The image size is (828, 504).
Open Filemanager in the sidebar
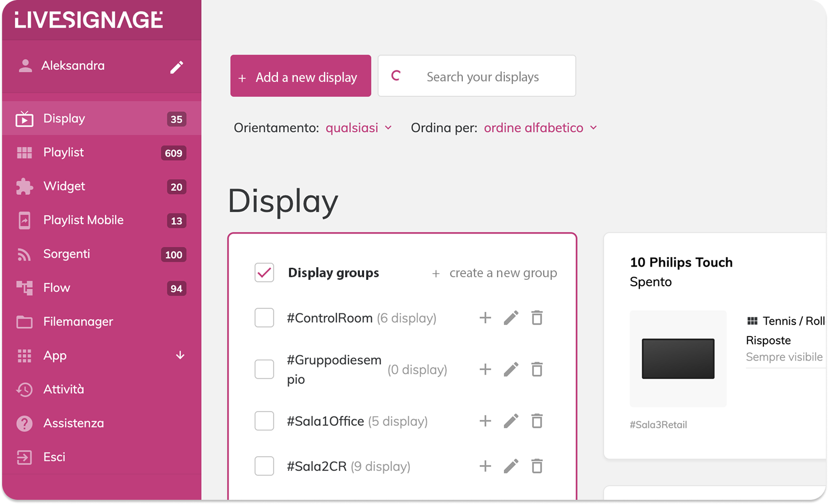click(x=102, y=322)
